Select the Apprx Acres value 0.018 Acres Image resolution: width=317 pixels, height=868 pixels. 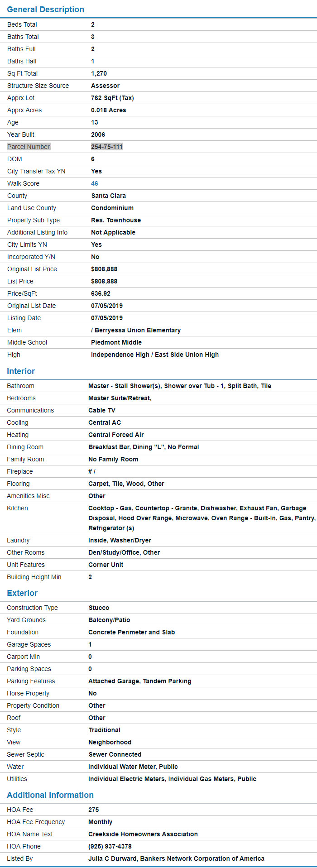(109, 110)
